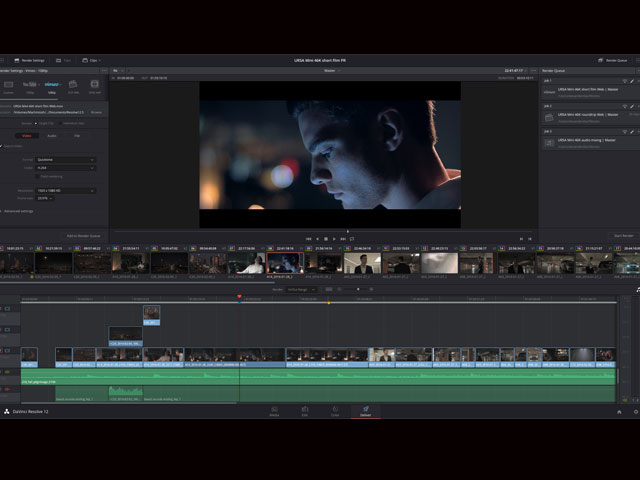This screenshot has height=480, width=640.
Task: Open the Format dropdown showing QuickTime
Action: pyautogui.click(x=66, y=160)
